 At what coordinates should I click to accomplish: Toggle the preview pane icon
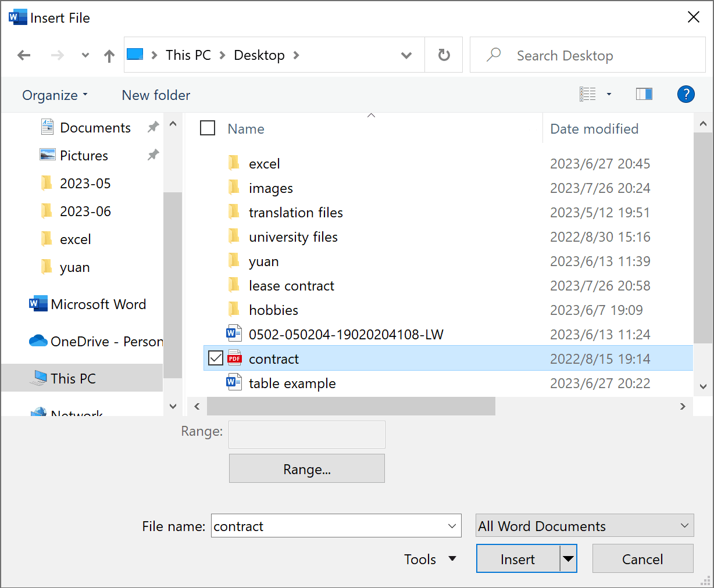(644, 94)
